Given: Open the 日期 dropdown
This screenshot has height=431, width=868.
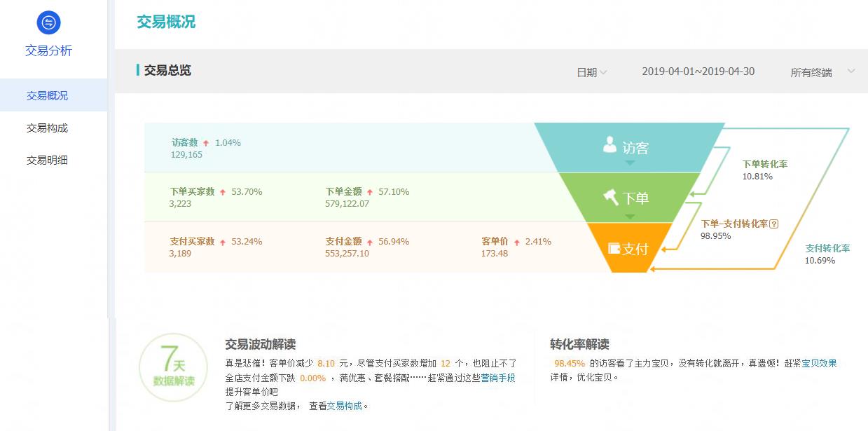Looking at the screenshot, I should pyautogui.click(x=591, y=72).
